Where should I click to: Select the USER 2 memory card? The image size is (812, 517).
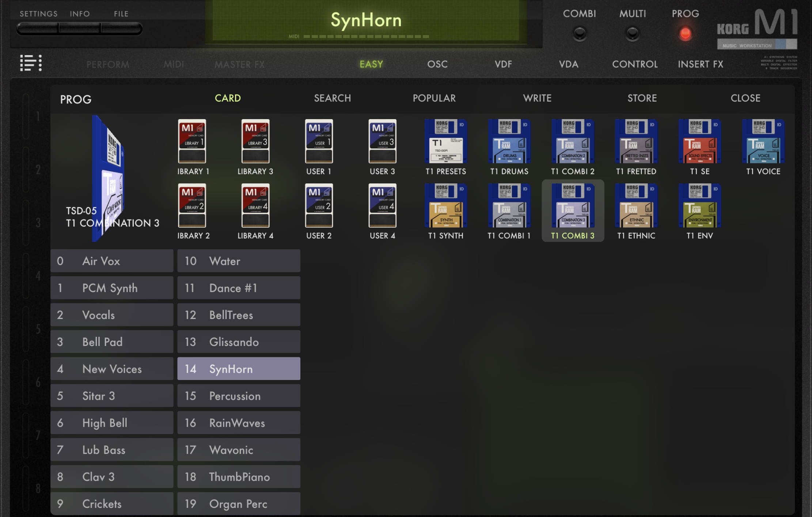click(x=319, y=206)
